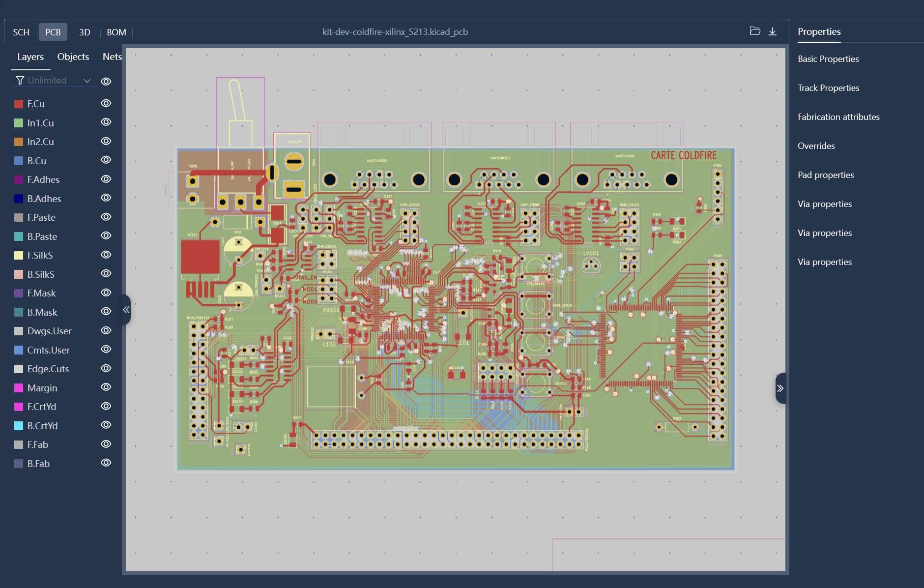Click the filter funnel icon

click(x=20, y=80)
